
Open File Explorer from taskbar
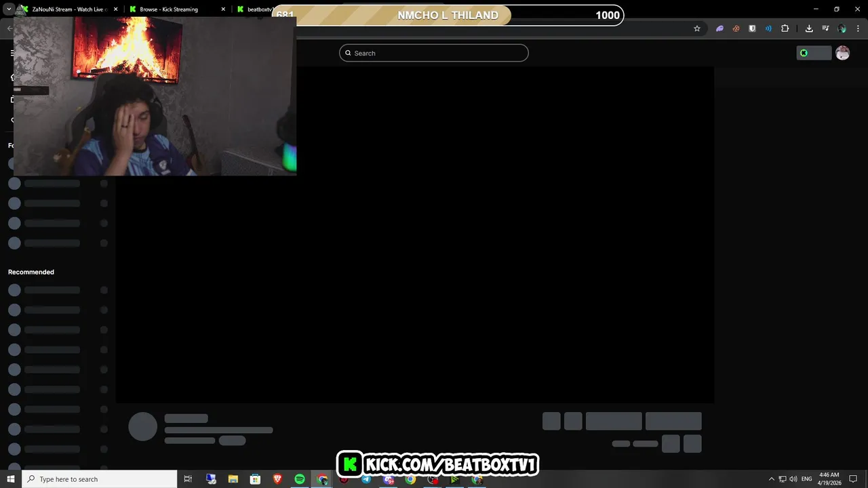[x=233, y=479]
